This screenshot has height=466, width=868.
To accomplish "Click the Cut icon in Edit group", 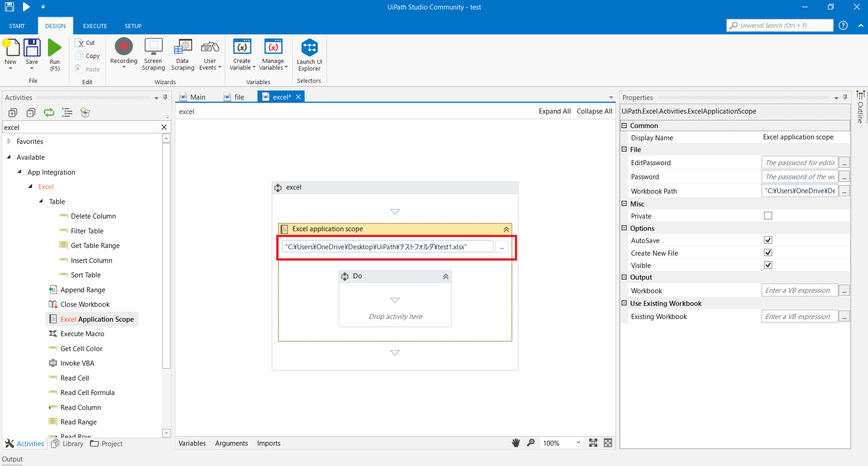I will pos(80,43).
